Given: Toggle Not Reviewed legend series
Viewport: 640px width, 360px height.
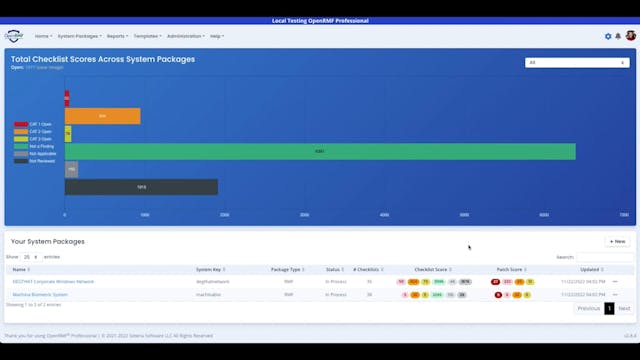Looking at the screenshot, I should pyautogui.click(x=34, y=161).
